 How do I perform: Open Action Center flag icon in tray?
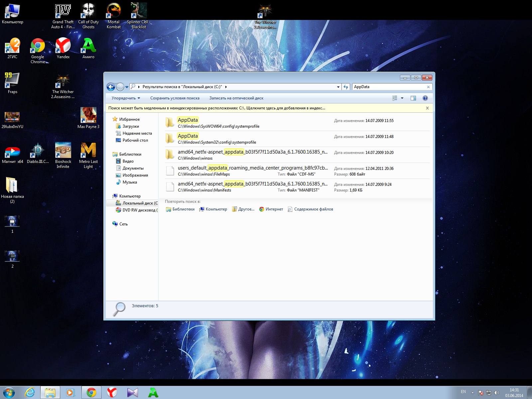coord(481,393)
